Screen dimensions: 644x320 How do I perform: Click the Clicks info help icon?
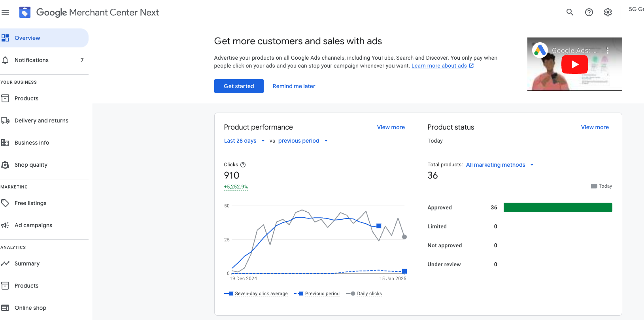243,165
